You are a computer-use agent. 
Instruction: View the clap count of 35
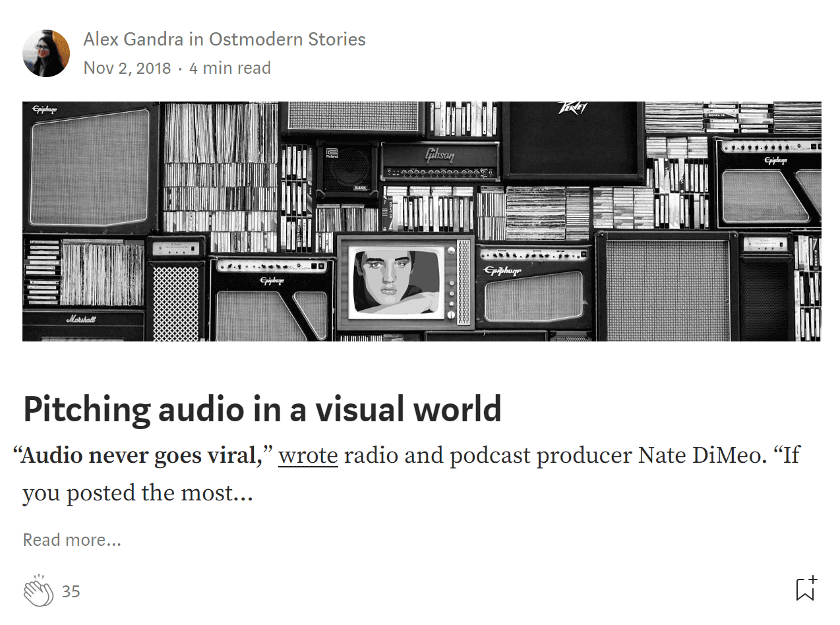click(71, 591)
